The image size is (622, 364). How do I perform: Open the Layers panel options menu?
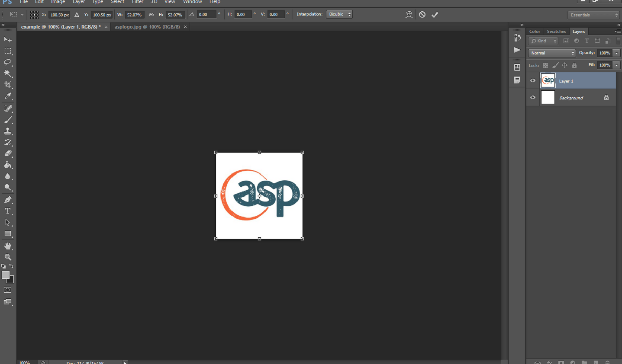(617, 32)
